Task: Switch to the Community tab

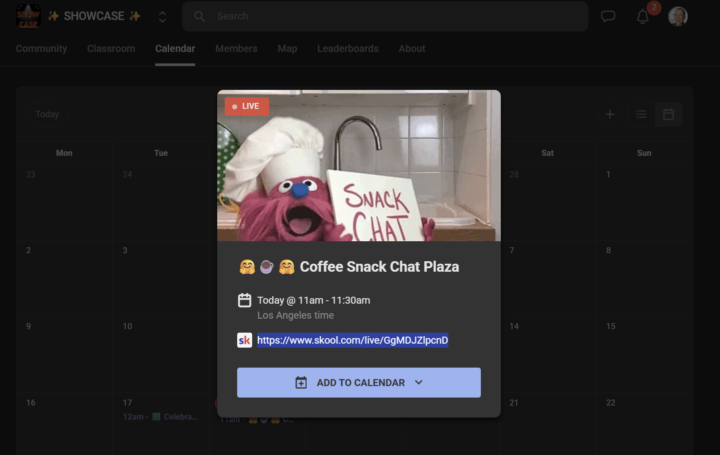Action: [x=41, y=49]
